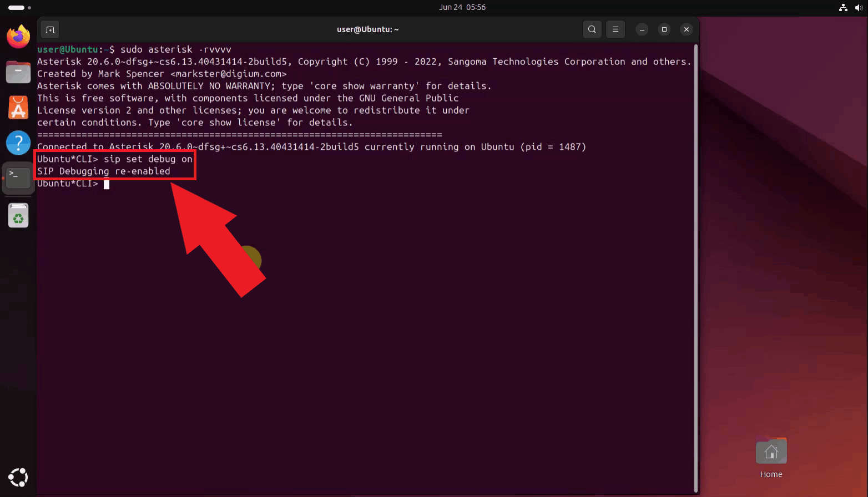Open Files from the dock

18,72
